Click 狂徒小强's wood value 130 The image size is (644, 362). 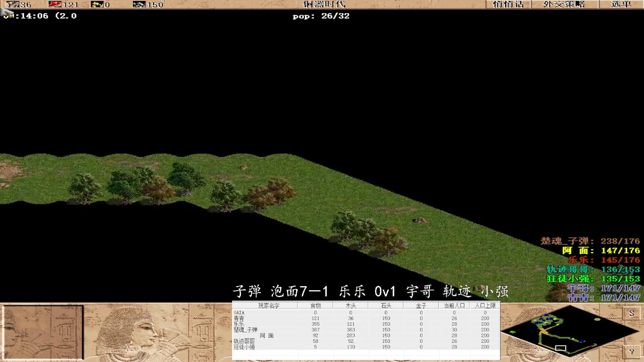click(351, 347)
